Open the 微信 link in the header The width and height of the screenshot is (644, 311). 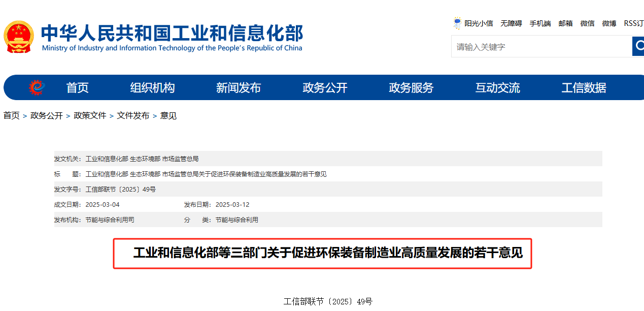tap(587, 23)
